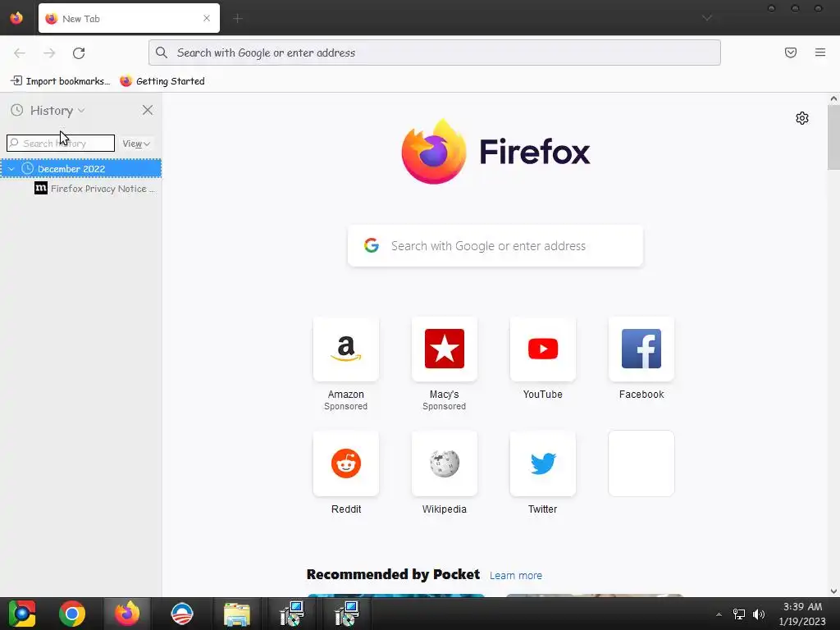Collapse the December 2022 history folder
Image resolution: width=840 pixels, height=630 pixels.
point(11,169)
